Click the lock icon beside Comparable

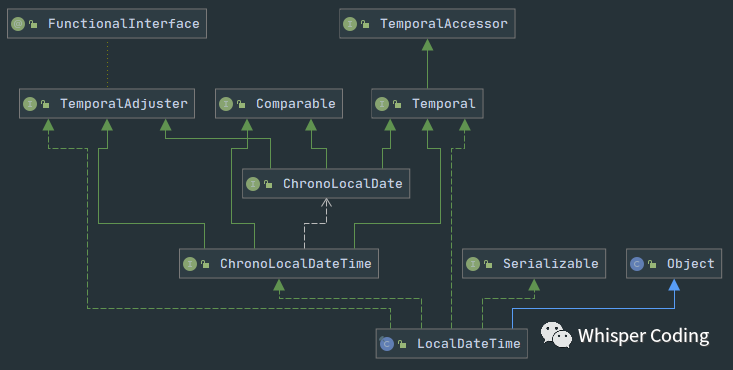click(241, 104)
